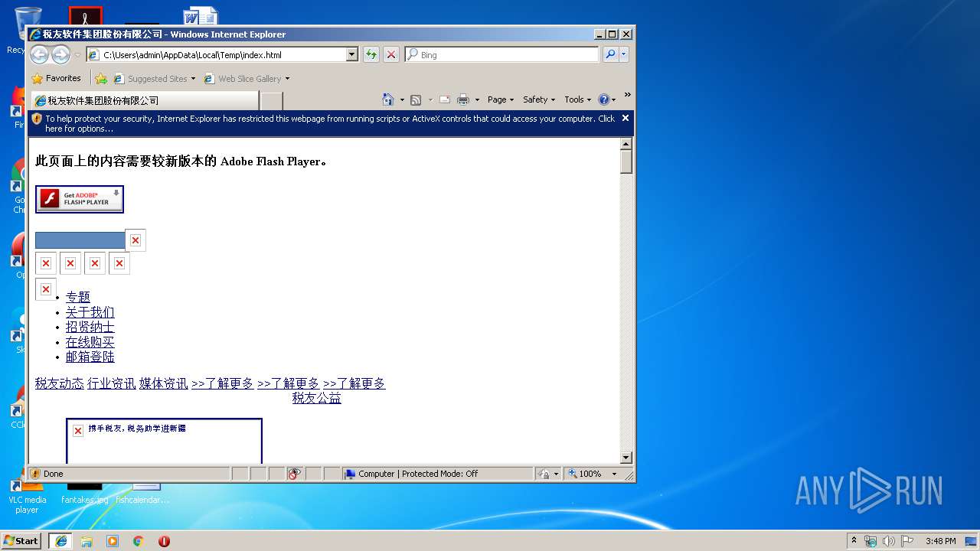Open Chrome from the taskbar
This screenshot has width=980, height=551.
coord(139,541)
